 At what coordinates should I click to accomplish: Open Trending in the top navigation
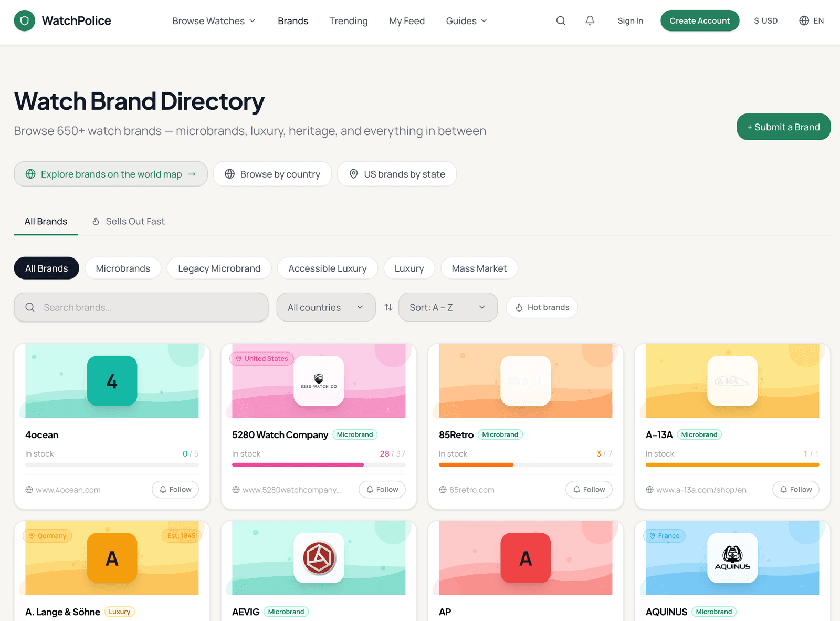(x=349, y=21)
